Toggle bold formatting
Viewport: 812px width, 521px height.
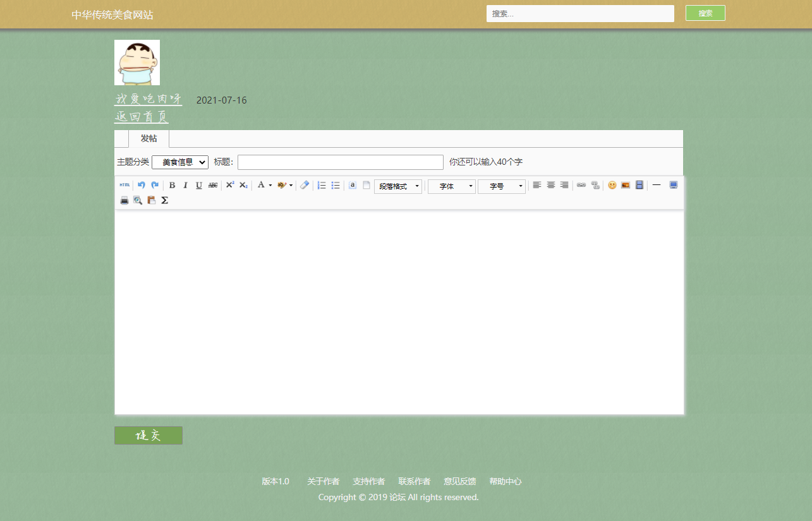click(x=172, y=185)
